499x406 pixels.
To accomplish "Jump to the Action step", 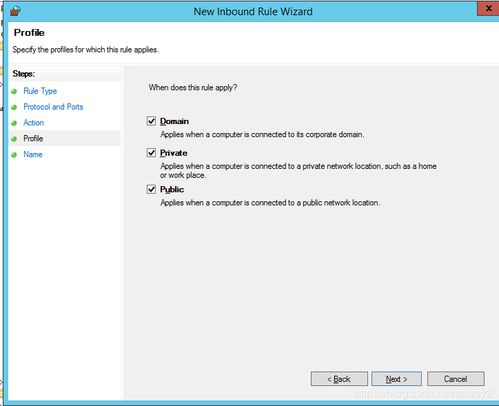I will [x=34, y=123].
